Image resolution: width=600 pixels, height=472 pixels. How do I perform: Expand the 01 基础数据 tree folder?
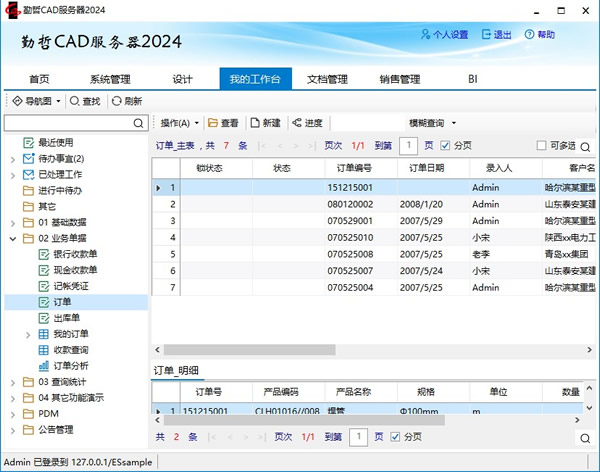pyautogui.click(x=11, y=222)
